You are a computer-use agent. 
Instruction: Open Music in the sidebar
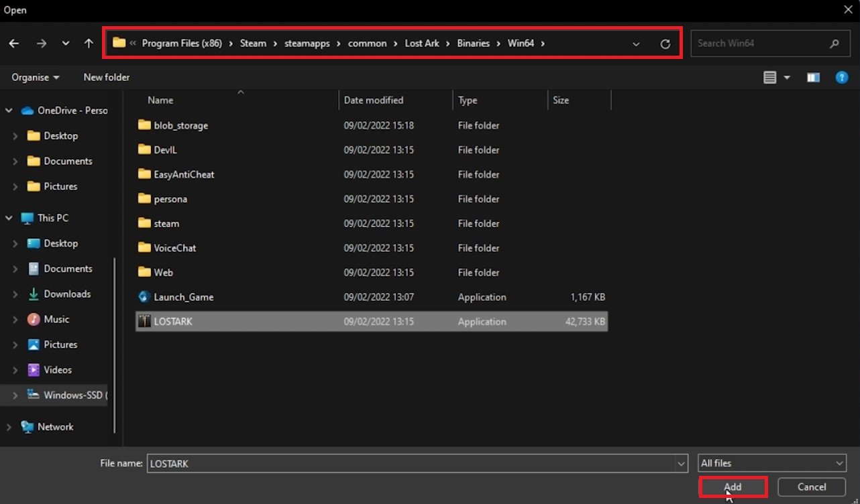(48, 319)
